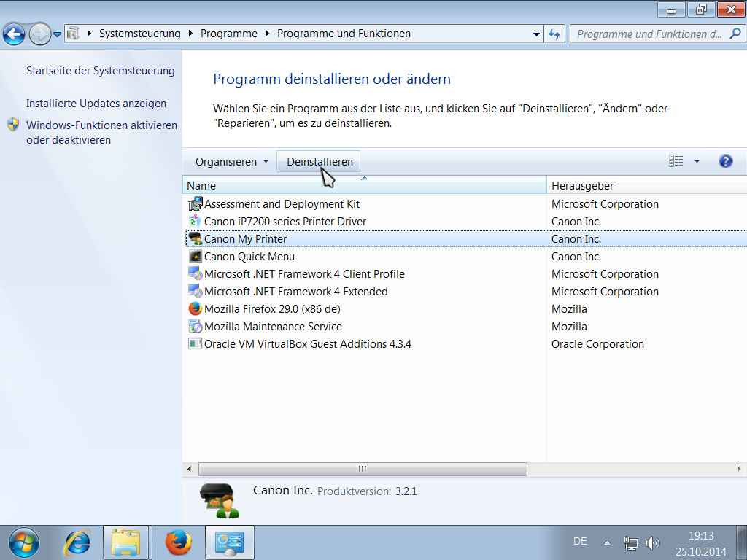Click the refresh button beside the address bar

pos(554,34)
